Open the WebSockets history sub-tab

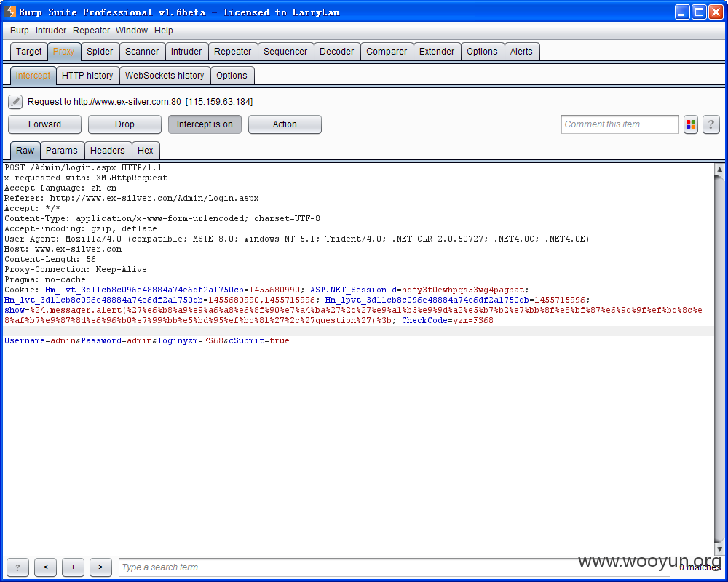coord(165,76)
